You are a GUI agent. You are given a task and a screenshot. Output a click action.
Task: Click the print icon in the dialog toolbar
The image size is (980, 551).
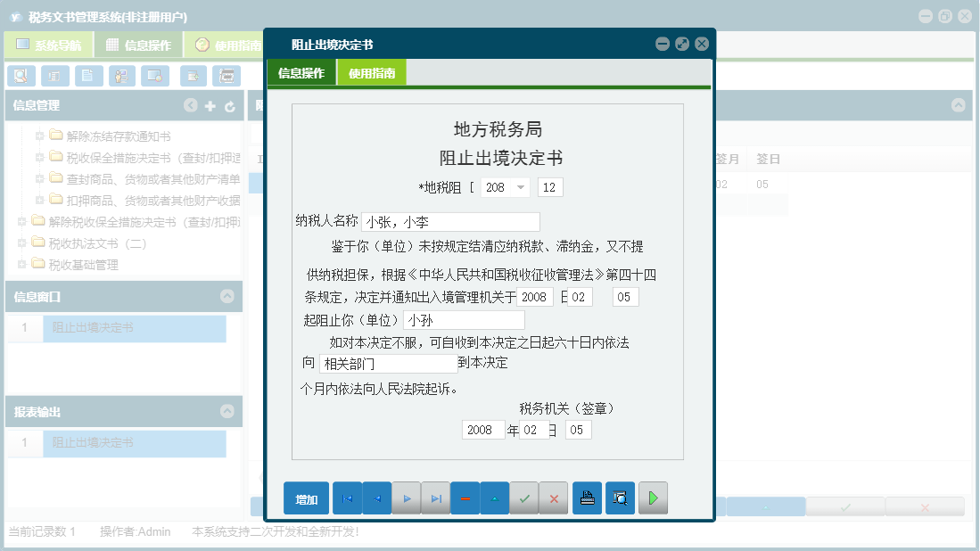[x=587, y=498]
